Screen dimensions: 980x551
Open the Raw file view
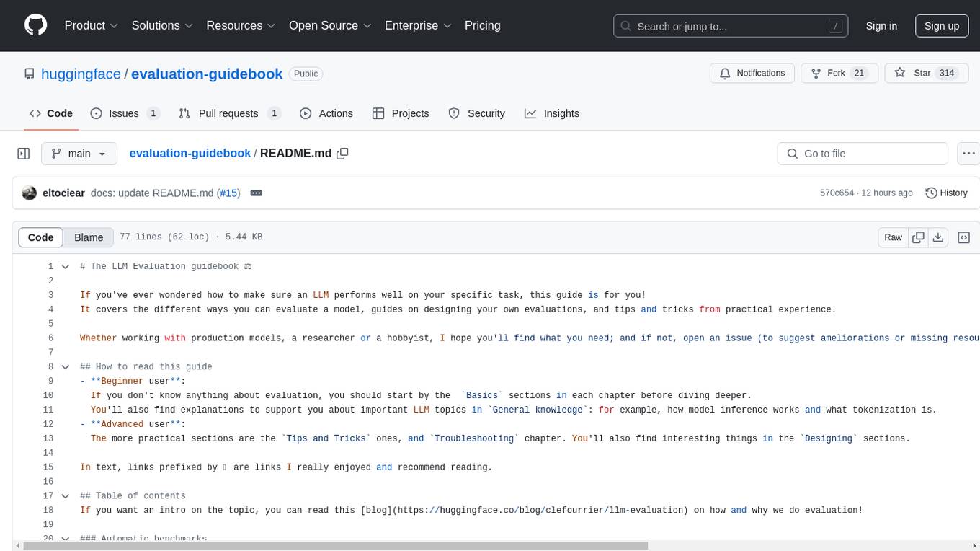[x=893, y=237]
